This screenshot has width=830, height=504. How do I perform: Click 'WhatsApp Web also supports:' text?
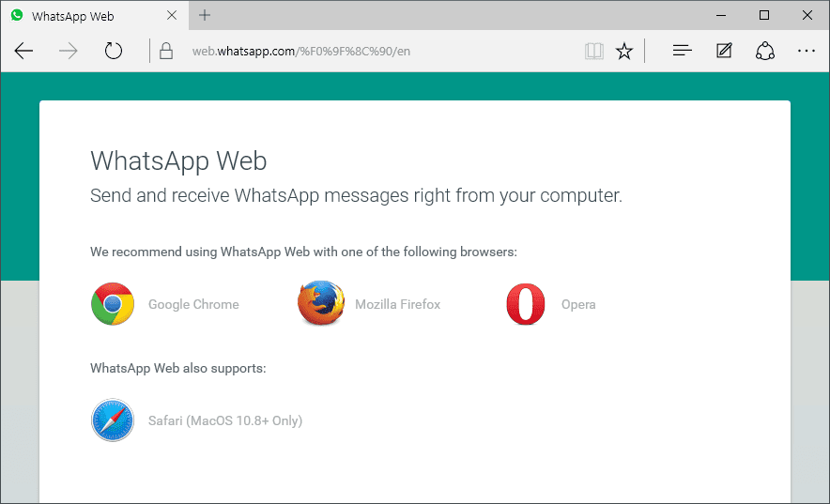coord(178,368)
